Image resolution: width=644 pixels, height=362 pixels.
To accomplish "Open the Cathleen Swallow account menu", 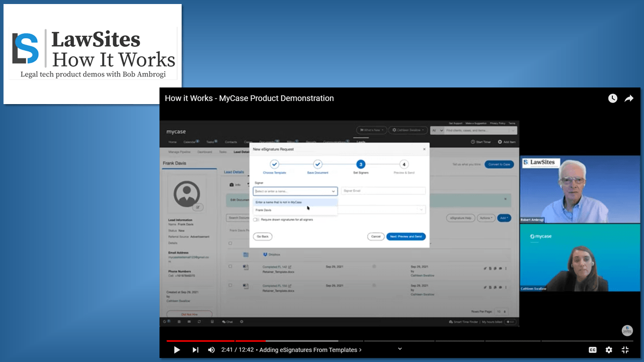I will [x=408, y=130].
